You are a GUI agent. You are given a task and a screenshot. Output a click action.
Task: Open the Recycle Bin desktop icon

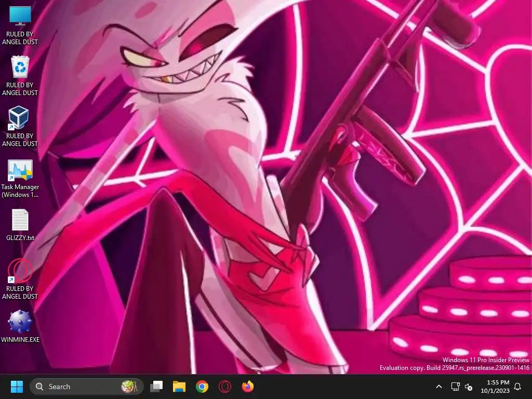click(x=20, y=67)
